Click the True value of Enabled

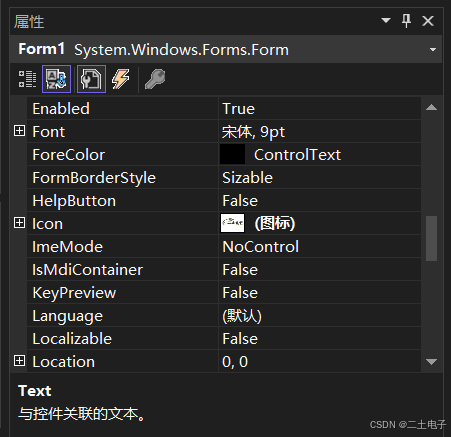pyautogui.click(x=238, y=109)
